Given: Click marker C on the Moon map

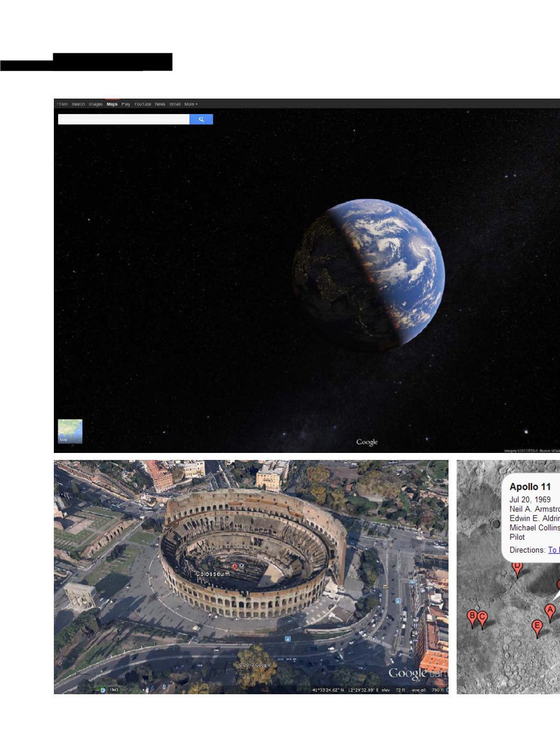Looking at the screenshot, I should pos(482,620).
